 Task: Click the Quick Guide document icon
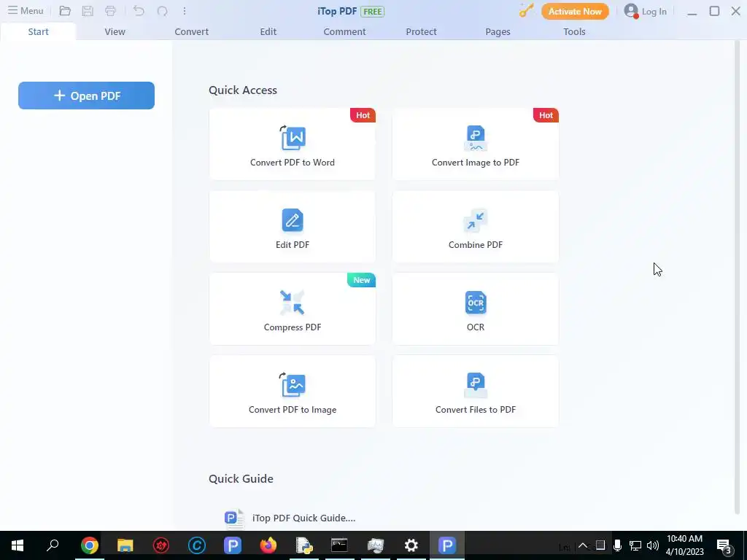tap(234, 518)
